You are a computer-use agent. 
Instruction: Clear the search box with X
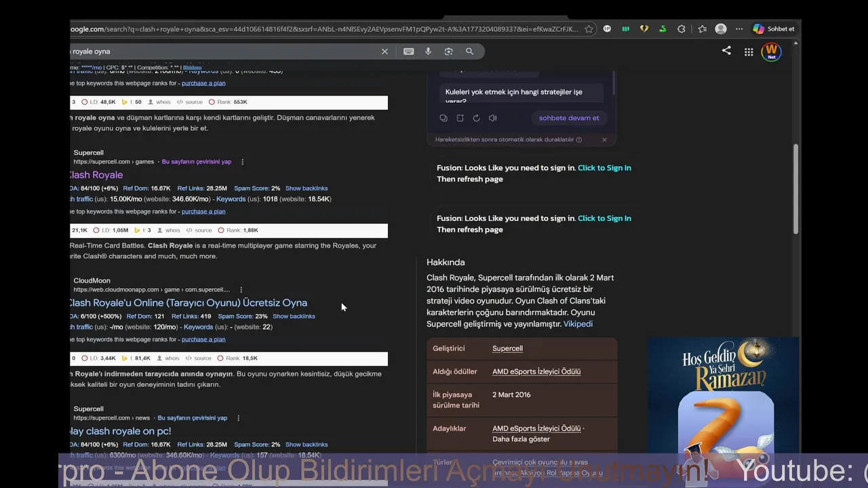pos(384,52)
